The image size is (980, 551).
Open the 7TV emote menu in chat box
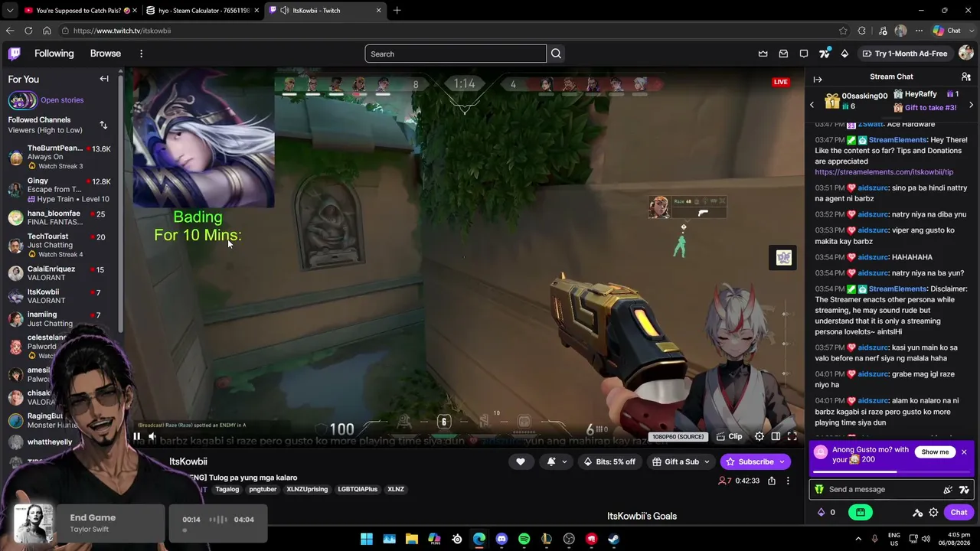[x=964, y=490]
